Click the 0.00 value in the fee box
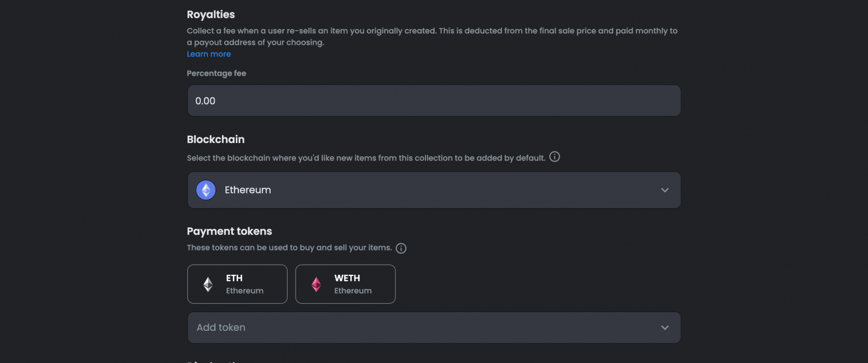The width and height of the screenshot is (868, 363). (205, 100)
